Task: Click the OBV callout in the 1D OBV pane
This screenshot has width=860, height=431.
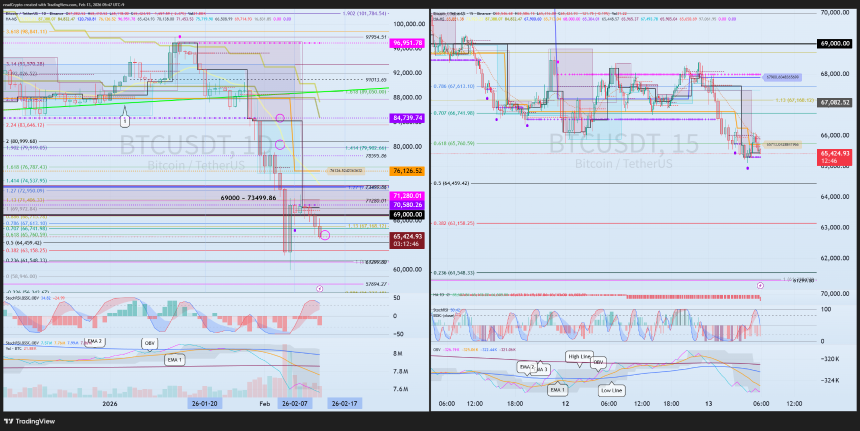Action: tap(149, 344)
